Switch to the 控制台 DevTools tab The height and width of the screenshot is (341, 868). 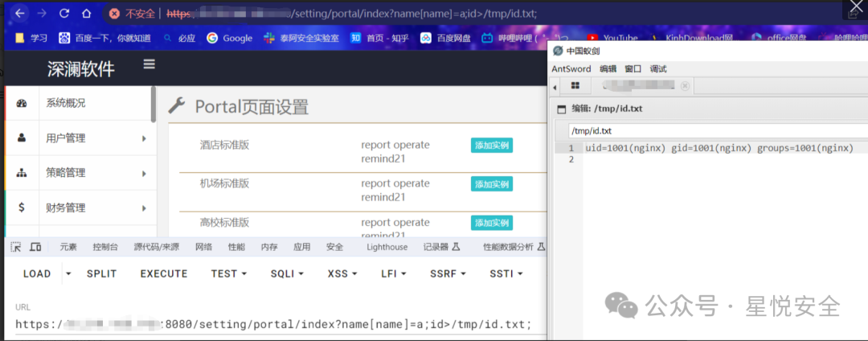(x=105, y=247)
